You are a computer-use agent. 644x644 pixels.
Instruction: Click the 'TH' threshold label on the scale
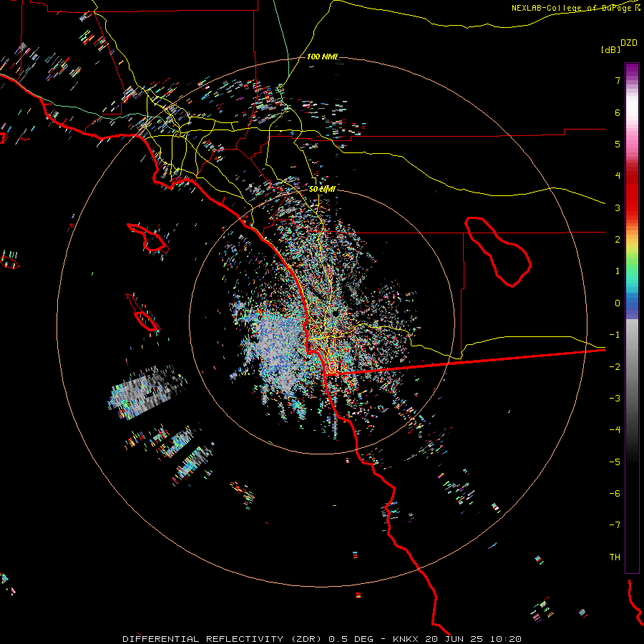tap(615, 557)
